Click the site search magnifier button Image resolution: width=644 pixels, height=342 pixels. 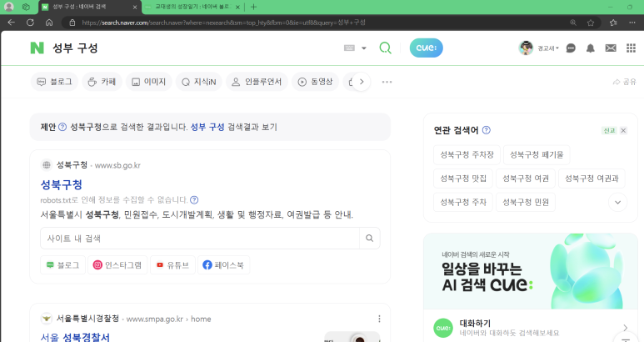[x=370, y=239]
